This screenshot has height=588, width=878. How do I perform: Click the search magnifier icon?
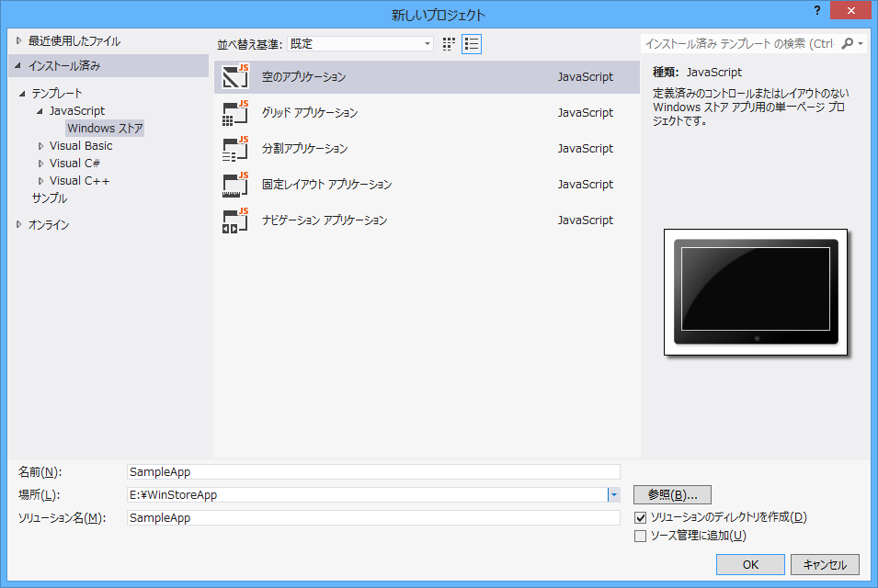pos(848,43)
